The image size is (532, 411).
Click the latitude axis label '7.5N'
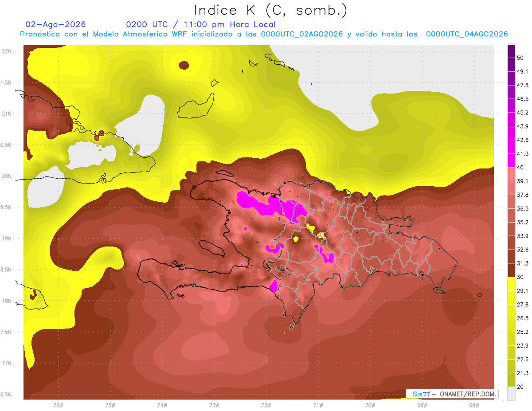coord(6,332)
